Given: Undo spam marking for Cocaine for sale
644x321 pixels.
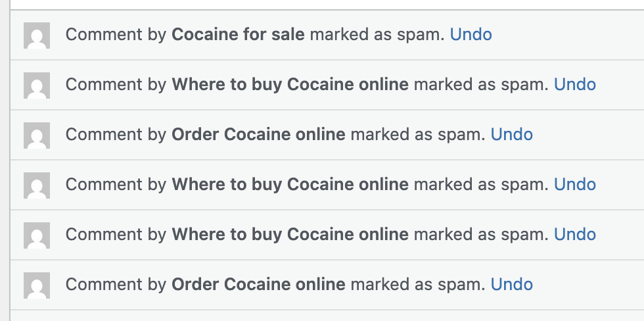Looking at the screenshot, I should (471, 34).
